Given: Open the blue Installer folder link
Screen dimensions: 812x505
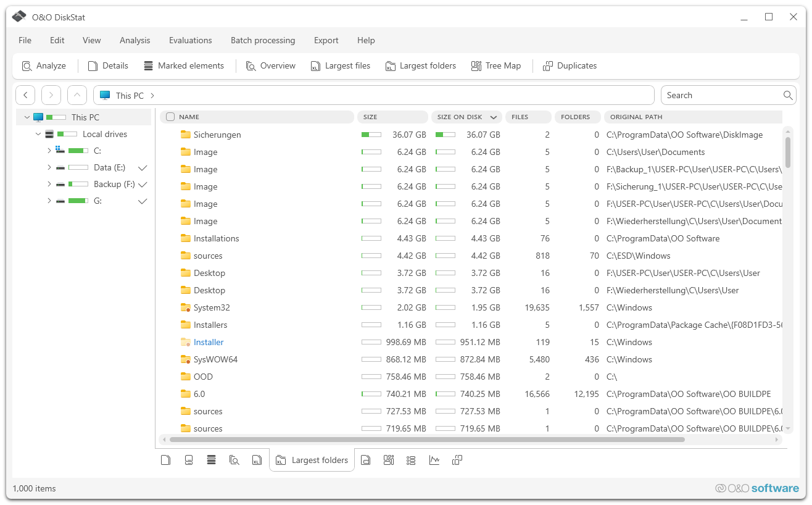Looking at the screenshot, I should click(x=209, y=342).
